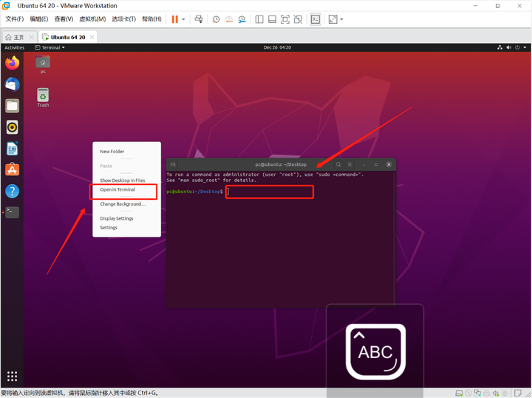Take a snapshot of this virtual machine
The image size is (532, 398).
(x=216, y=19)
